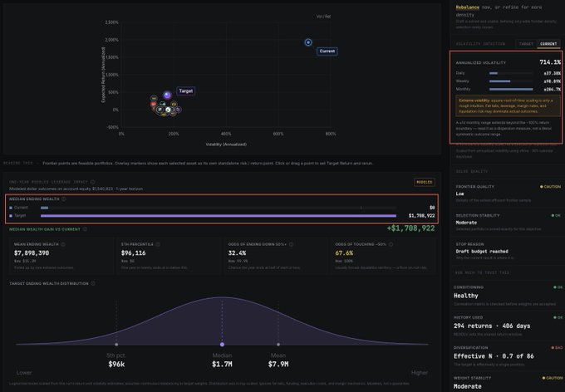This screenshot has width=565, height=392.
Task: Click the $1.7M median label under curve
Action: coord(222,365)
